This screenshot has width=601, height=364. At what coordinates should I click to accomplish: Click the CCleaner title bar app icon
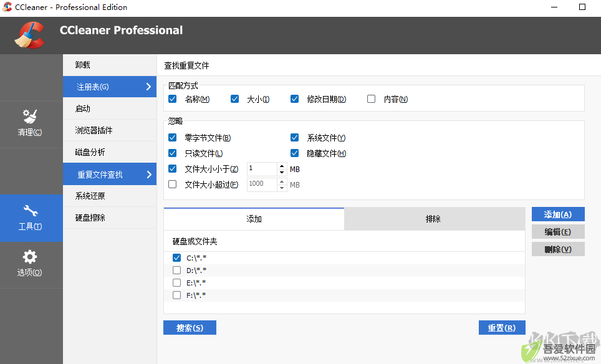point(7,7)
